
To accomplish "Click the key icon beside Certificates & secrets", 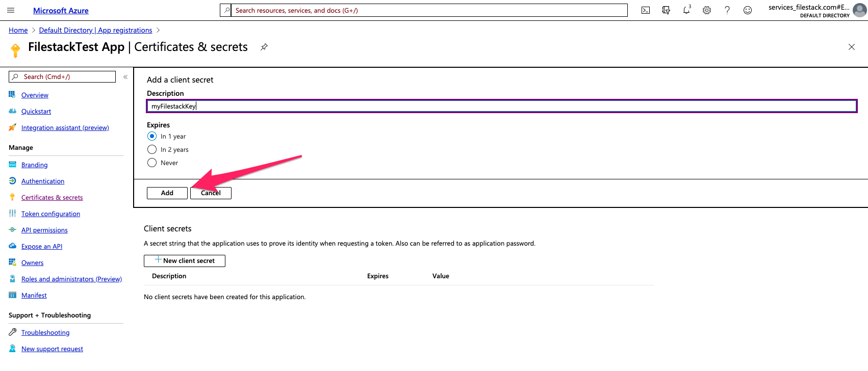I will click(12, 197).
